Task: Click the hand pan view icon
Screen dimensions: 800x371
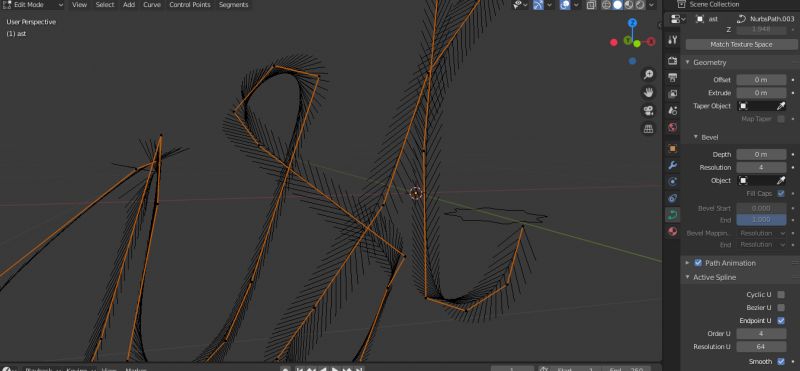Action: (648, 93)
